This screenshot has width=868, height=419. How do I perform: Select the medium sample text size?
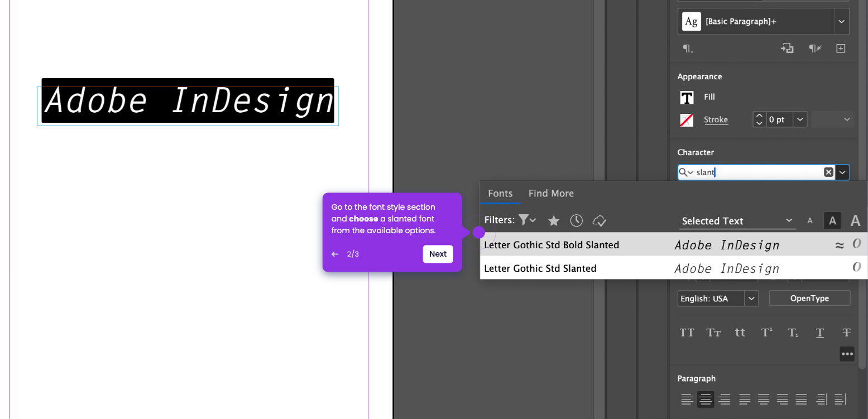tap(832, 221)
